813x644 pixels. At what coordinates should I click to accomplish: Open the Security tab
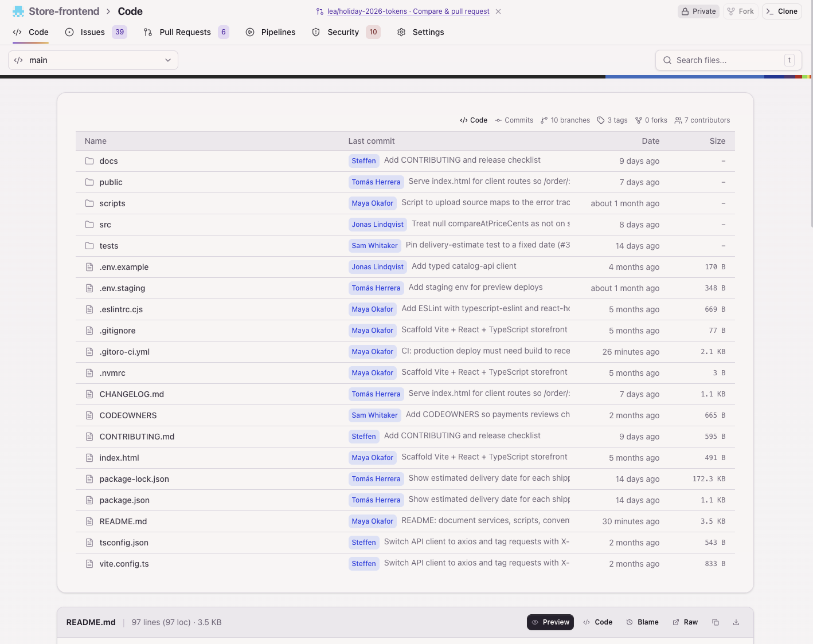coord(346,32)
